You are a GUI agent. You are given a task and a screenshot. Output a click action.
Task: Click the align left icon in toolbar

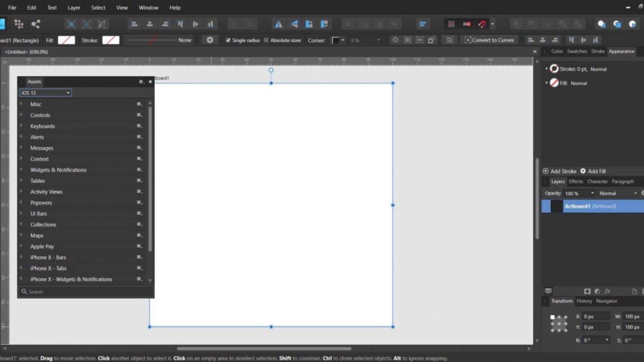(134, 24)
